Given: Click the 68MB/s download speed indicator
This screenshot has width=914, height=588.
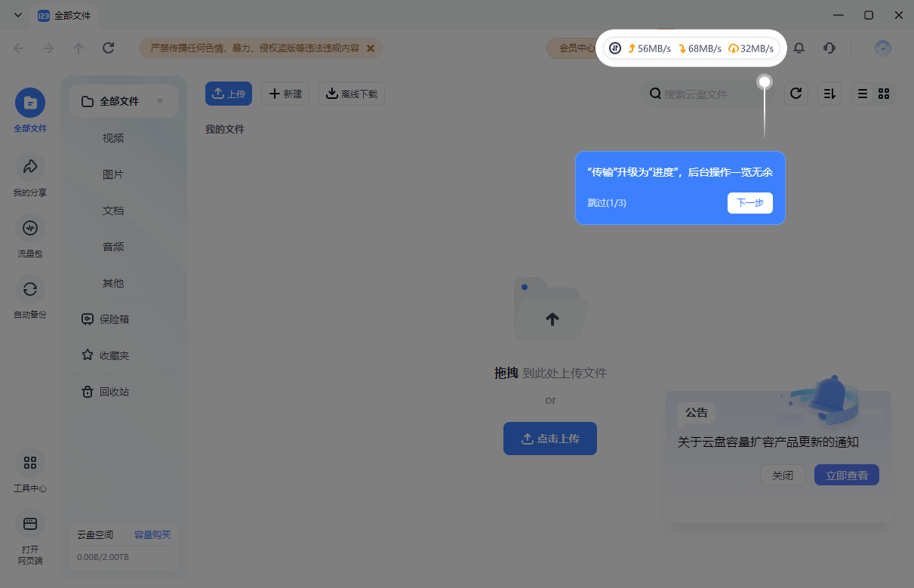Looking at the screenshot, I should pos(700,48).
